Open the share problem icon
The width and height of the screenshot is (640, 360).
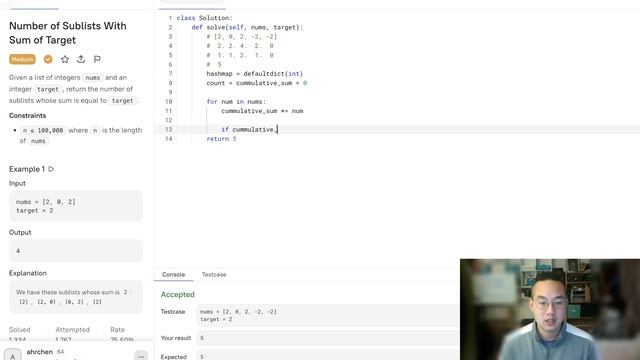pyautogui.click(x=81, y=59)
